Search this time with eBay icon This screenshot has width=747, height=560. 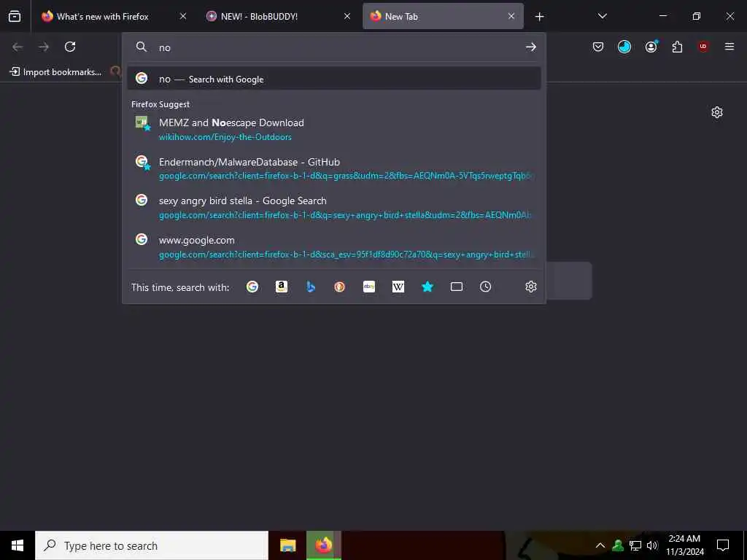[x=368, y=287]
